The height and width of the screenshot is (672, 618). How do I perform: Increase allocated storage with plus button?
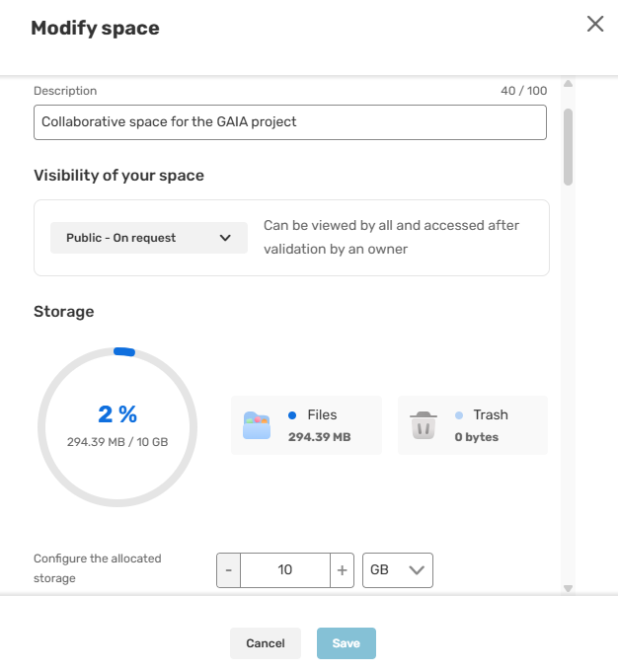click(x=342, y=570)
